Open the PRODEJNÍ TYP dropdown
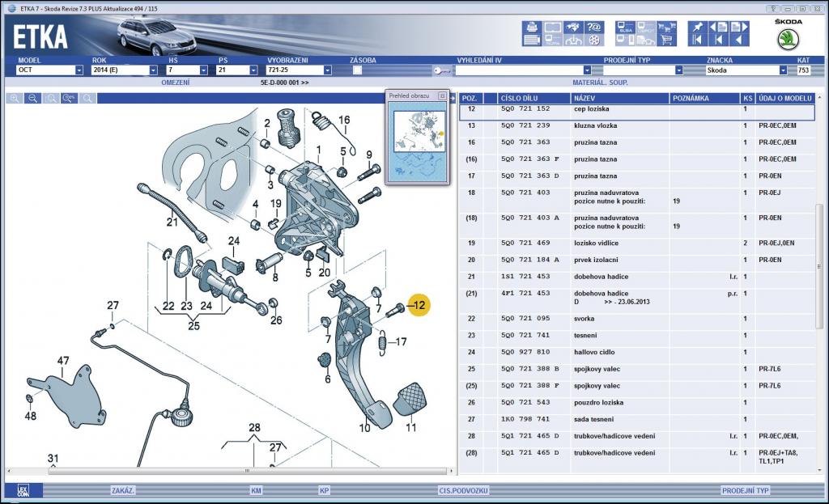Image resolution: width=829 pixels, height=504 pixels. pos(679,70)
